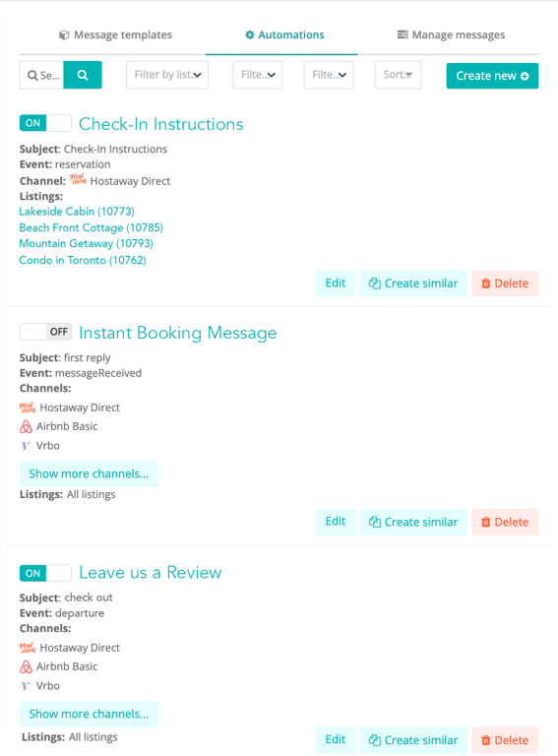
Task: Go to the Manage messages tab
Action: [451, 34]
